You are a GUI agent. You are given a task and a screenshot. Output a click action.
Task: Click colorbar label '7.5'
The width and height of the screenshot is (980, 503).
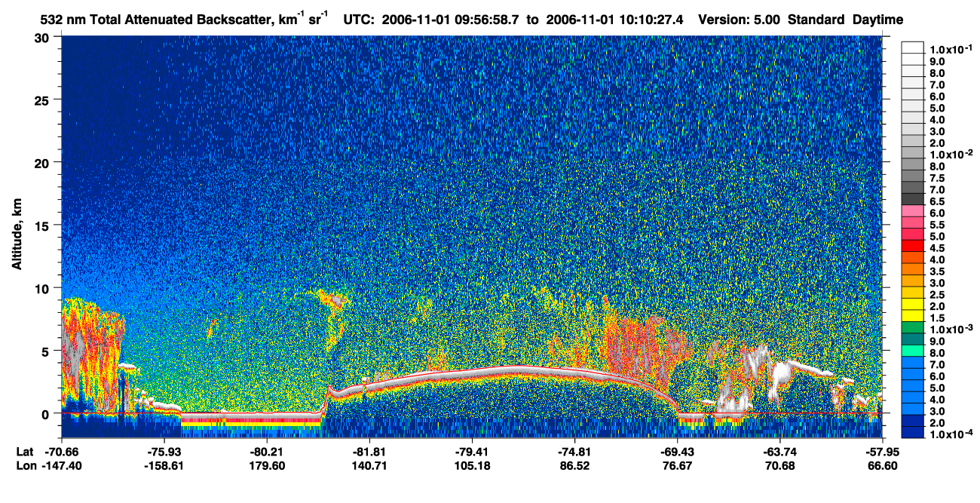coord(937,179)
